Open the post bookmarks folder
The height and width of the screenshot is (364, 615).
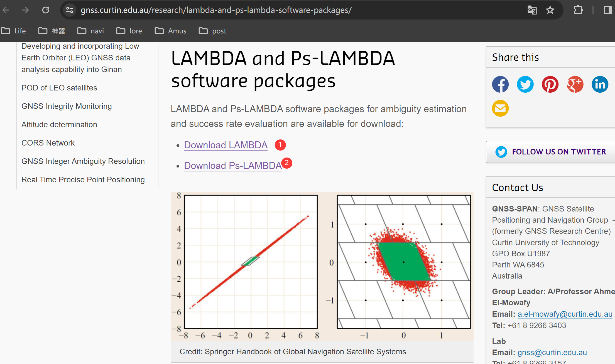tap(212, 31)
